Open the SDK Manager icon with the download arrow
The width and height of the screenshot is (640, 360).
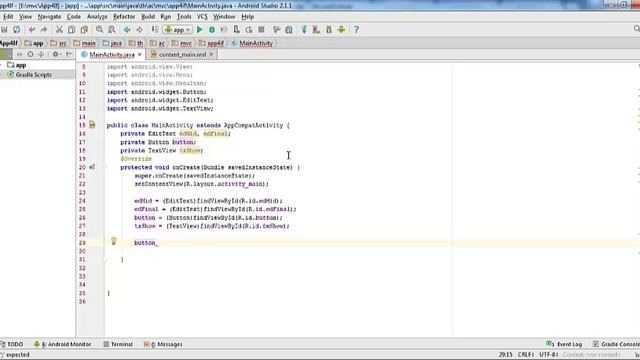329,29
